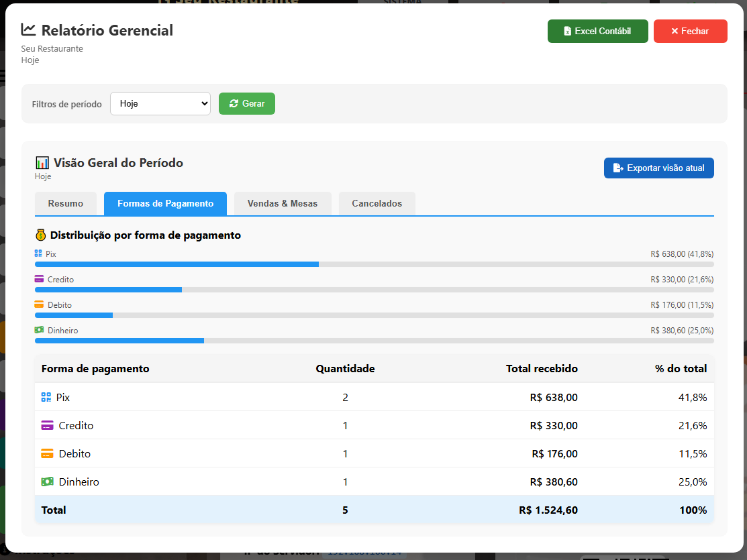This screenshot has height=560, width=747.
Task: Click the bar chart icon by Visão Geral
Action: (x=42, y=163)
